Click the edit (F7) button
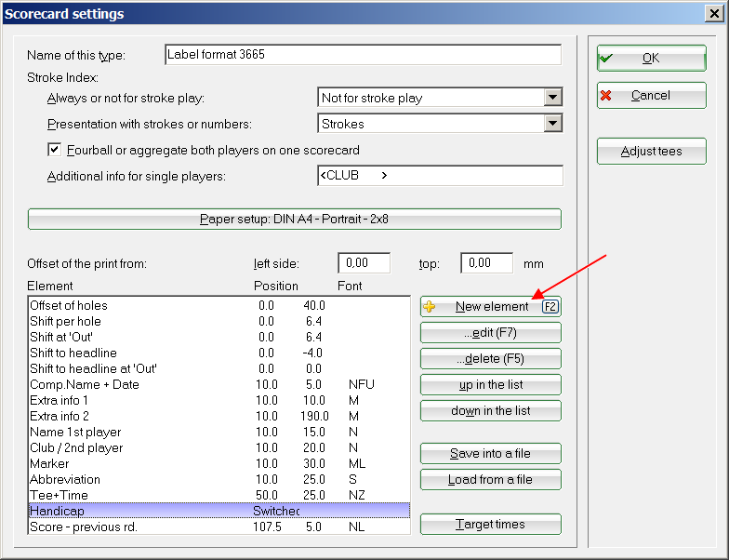 490,332
